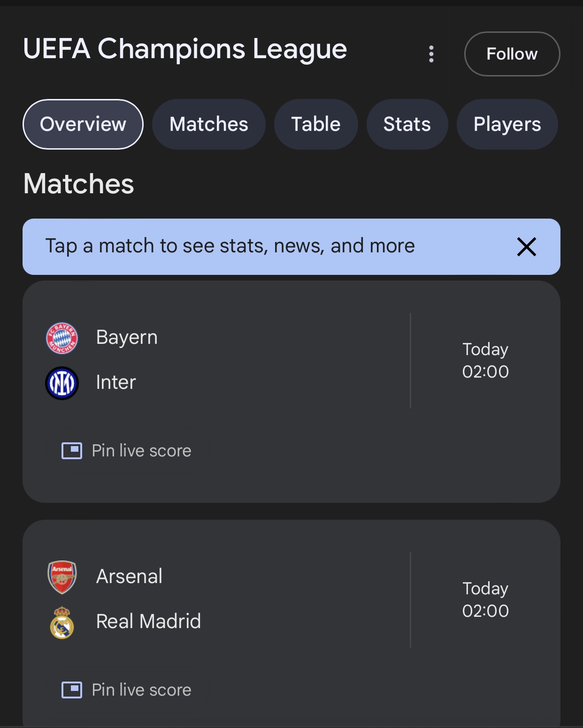
Task: Open the Table tab
Action: click(x=316, y=124)
